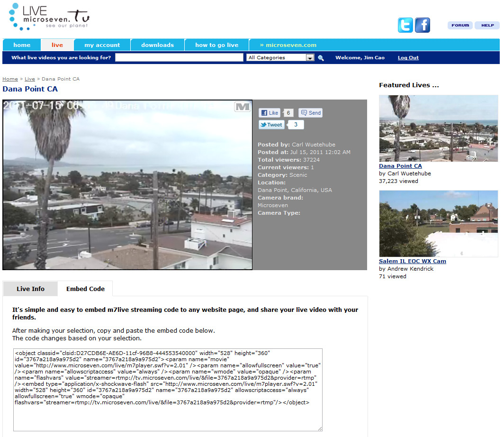
Task: Open the Dana Point CA featured thumbnail
Action: pyautogui.click(x=439, y=128)
